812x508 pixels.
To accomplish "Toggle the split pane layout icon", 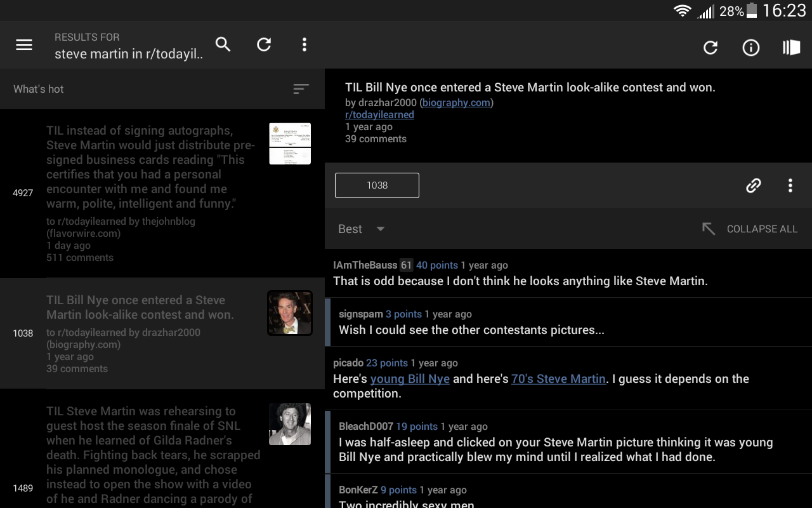I will click(791, 48).
